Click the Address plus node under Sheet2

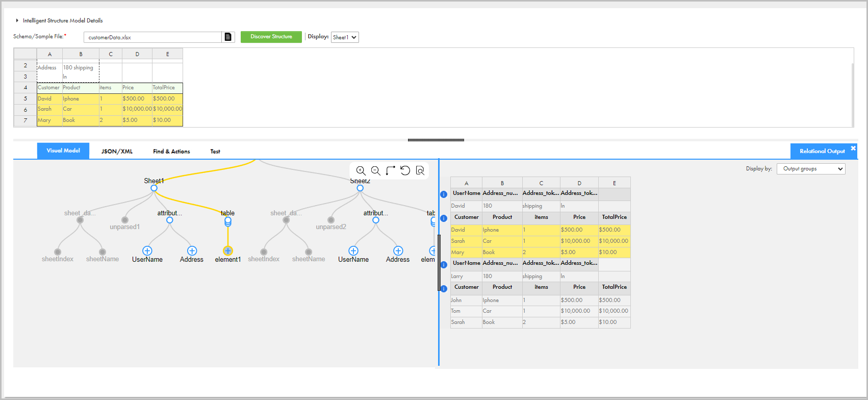[x=398, y=251]
